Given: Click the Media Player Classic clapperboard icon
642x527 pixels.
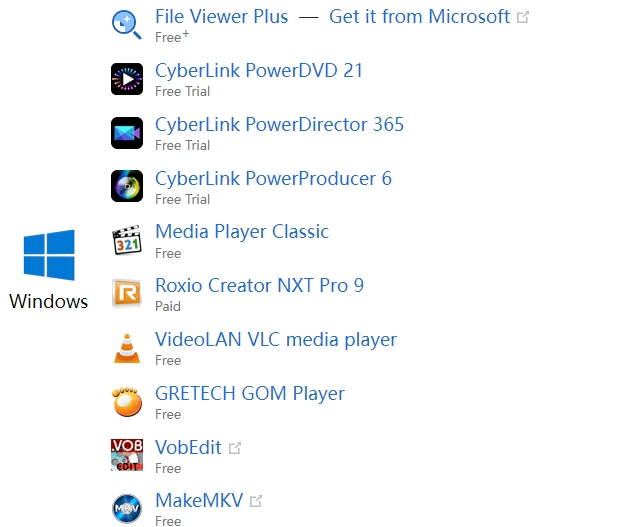Looking at the screenshot, I should pos(127,240).
